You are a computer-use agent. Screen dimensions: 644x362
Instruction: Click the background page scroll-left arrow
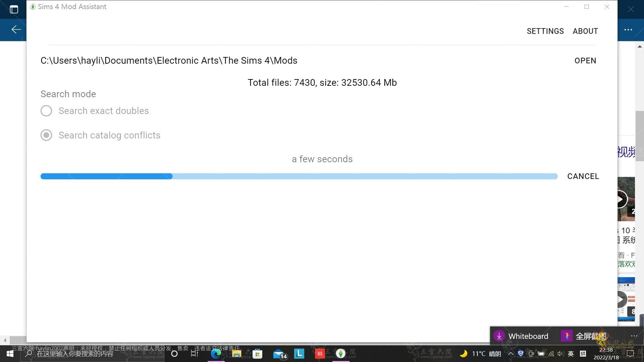[x=5, y=340]
